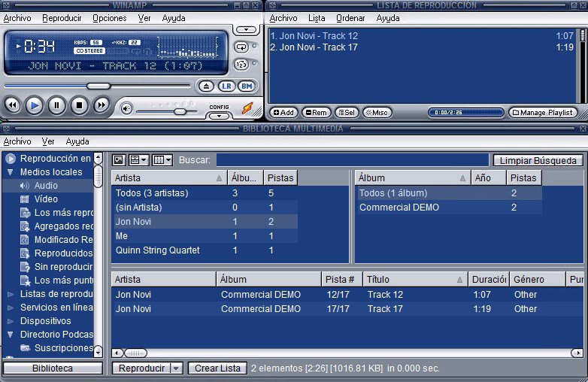Open the Lista menu in playlist window

point(317,18)
